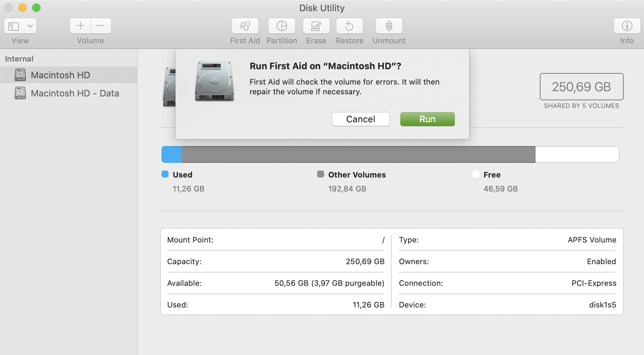Image resolution: width=644 pixels, height=355 pixels.
Task: Click the 'APFS Volume' type value
Action: pos(592,240)
